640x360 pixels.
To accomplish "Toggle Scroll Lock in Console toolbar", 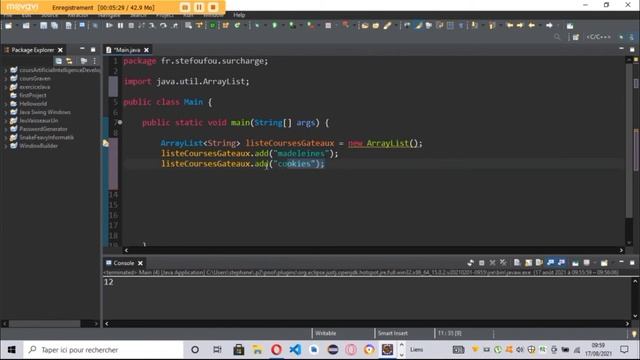I will [528, 263].
